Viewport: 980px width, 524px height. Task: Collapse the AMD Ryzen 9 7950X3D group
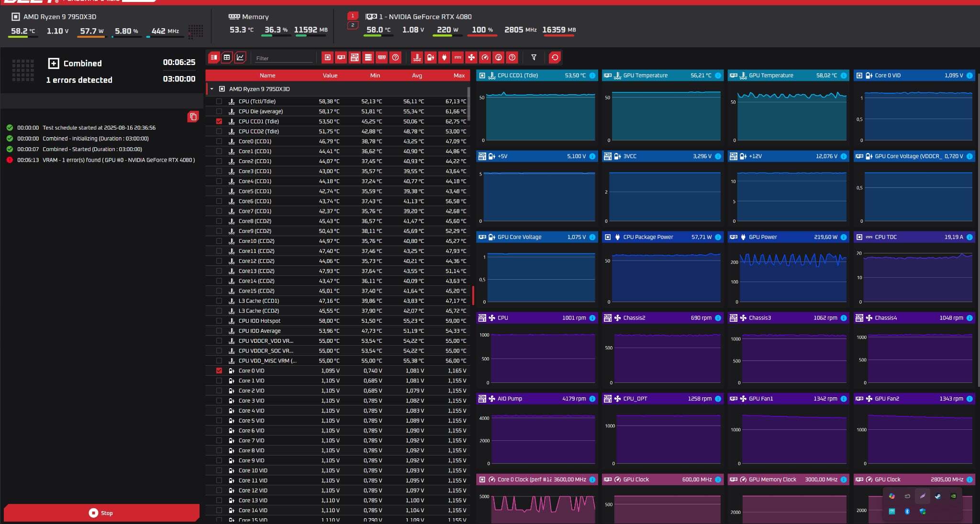212,89
